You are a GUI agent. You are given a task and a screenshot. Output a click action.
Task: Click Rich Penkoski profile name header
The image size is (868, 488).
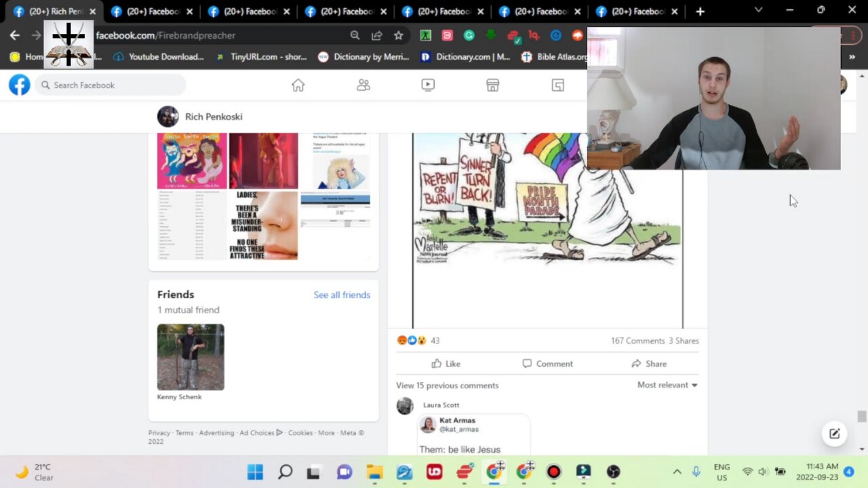tap(214, 117)
